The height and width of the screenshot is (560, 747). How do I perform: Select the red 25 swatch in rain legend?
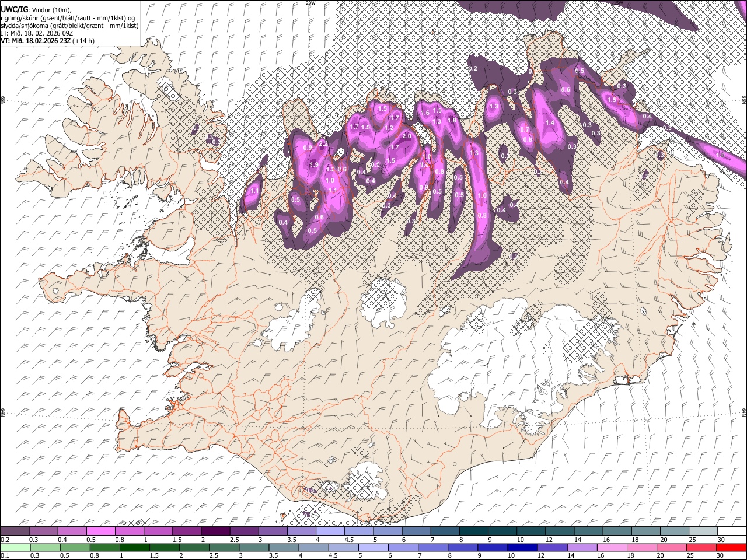click(701, 547)
